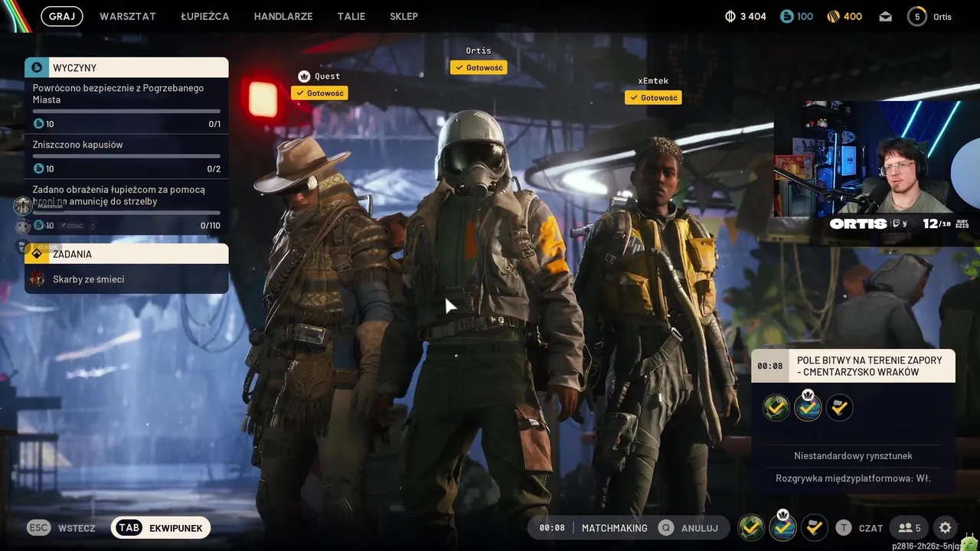Click Ortis's Gotowość ready badge
The image size is (980, 551).
coord(479,67)
